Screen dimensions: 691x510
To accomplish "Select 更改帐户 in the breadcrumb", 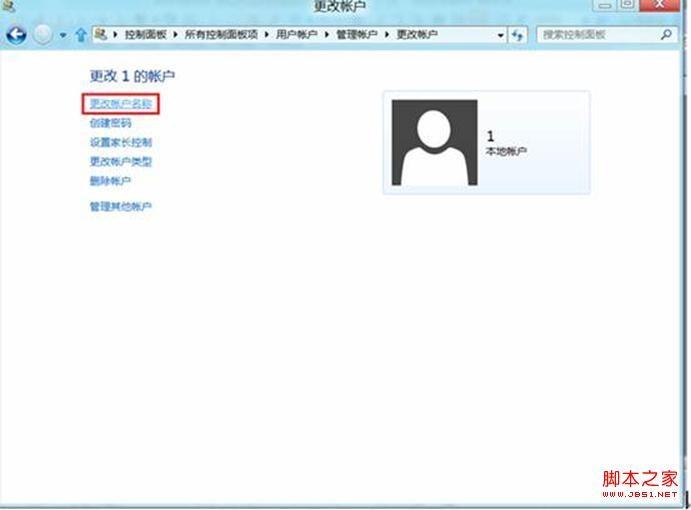I will (417, 34).
